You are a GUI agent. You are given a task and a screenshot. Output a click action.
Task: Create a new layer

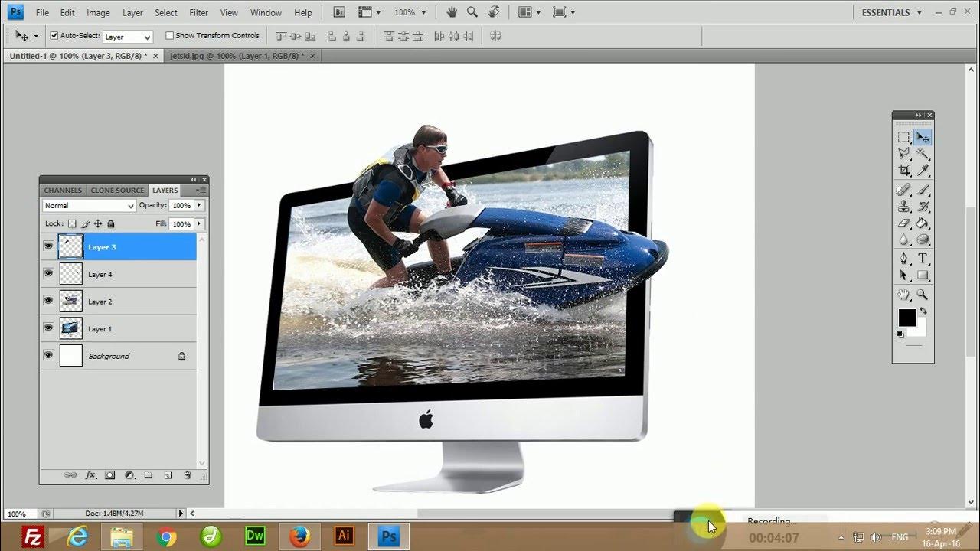pyautogui.click(x=168, y=475)
